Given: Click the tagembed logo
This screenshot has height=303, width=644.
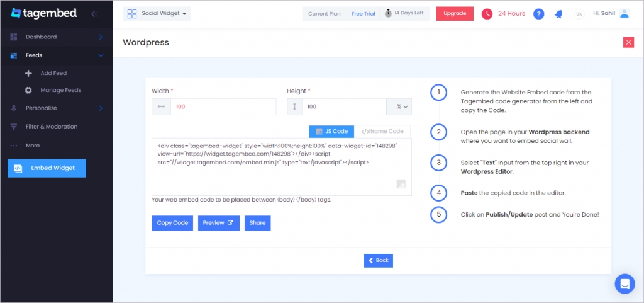Looking at the screenshot, I should click(44, 13).
